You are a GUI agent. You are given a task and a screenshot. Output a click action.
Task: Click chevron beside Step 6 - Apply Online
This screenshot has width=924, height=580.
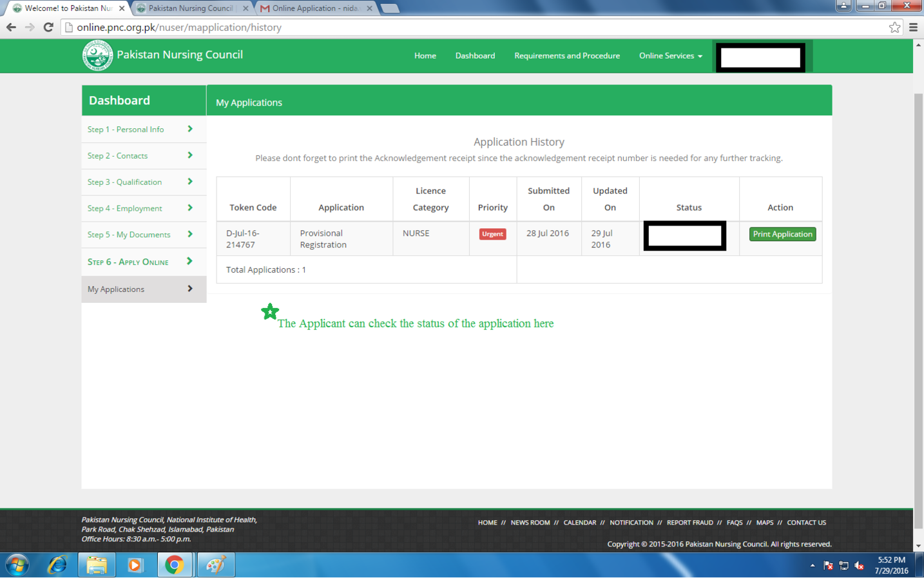(x=190, y=261)
